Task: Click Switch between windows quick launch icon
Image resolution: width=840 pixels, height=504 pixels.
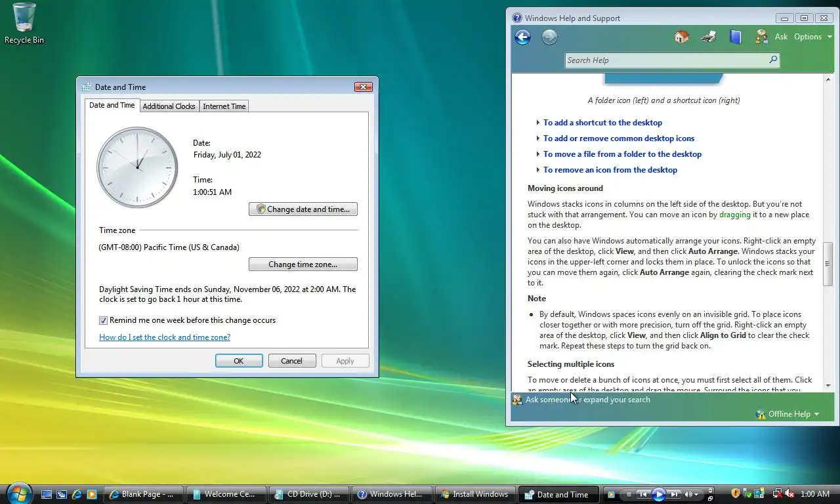Action: [x=62, y=494]
